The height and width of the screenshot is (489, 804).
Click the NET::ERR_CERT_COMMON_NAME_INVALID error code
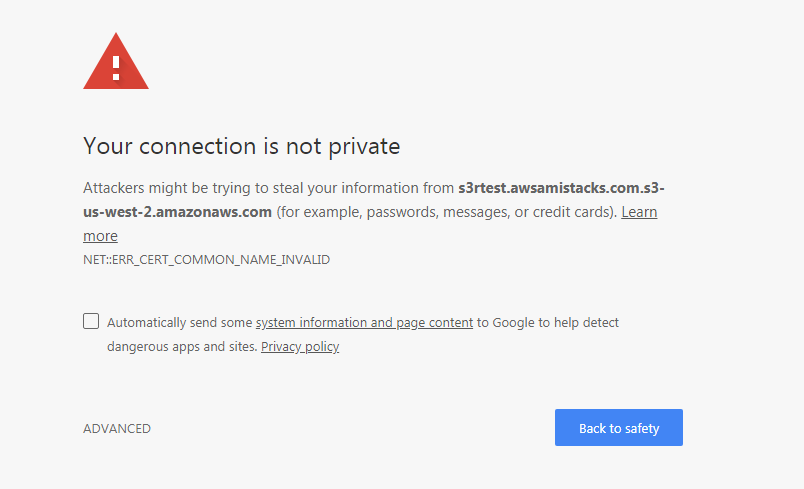pyautogui.click(x=206, y=260)
